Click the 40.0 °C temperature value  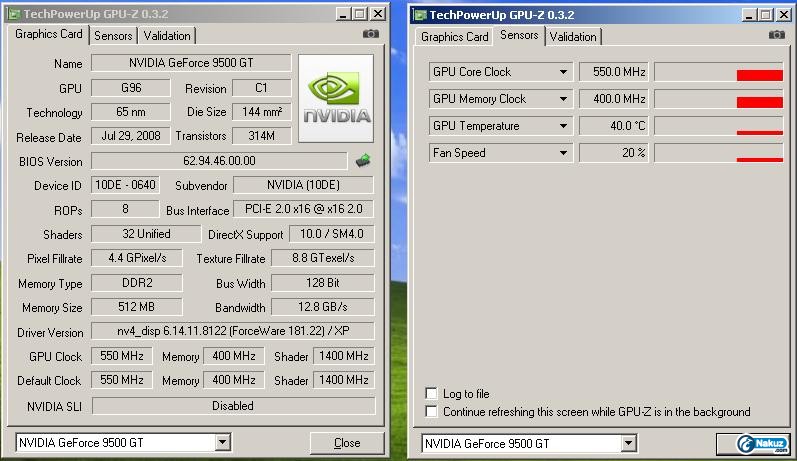[x=614, y=126]
